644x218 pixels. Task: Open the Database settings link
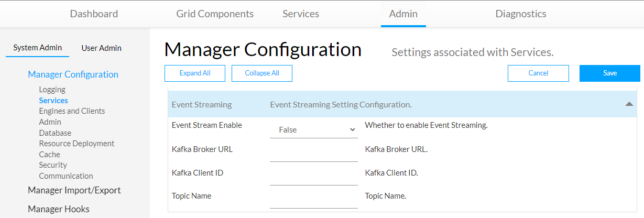pos(55,133)
